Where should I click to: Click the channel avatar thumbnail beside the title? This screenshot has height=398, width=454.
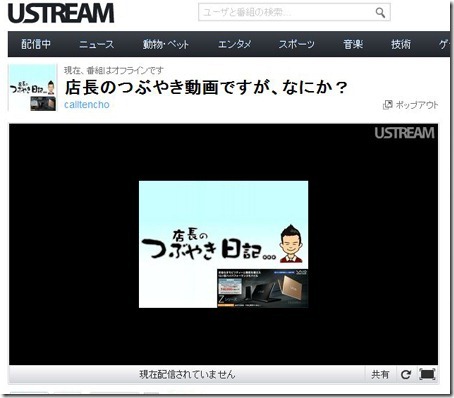coord(32,88)
